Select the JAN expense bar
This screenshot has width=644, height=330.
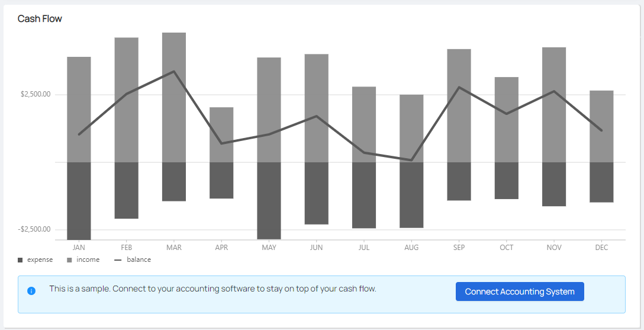click(x=79, y=200)
